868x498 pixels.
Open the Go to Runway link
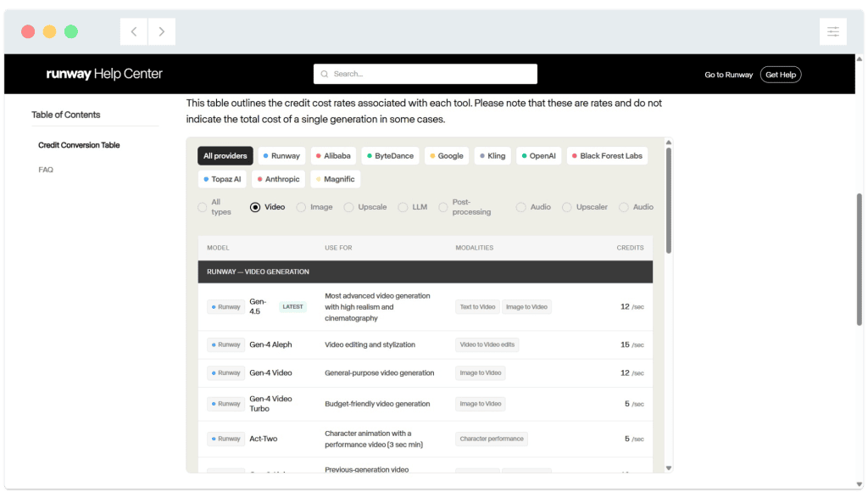click(x=728, y=75)
